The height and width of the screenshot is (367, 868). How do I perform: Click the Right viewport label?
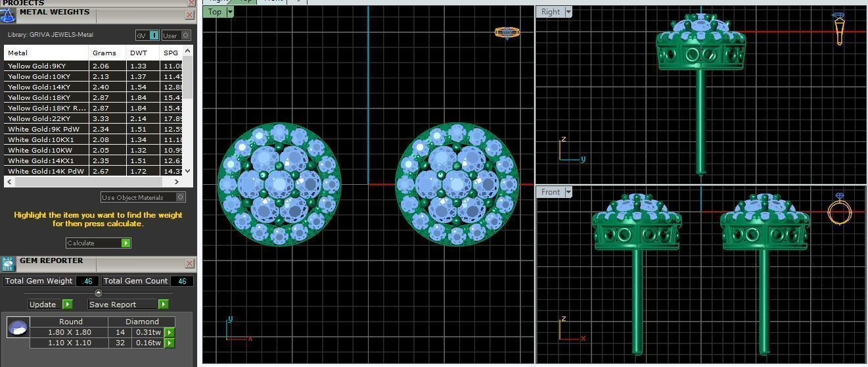(x=551, y=12)
